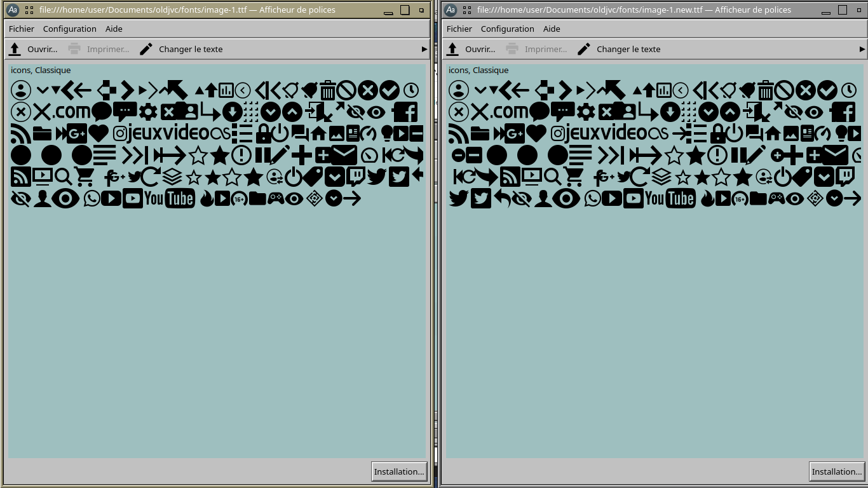Click the trash can glyph in left window
Viewport: 868px width, 488px height.
[327, 90]
